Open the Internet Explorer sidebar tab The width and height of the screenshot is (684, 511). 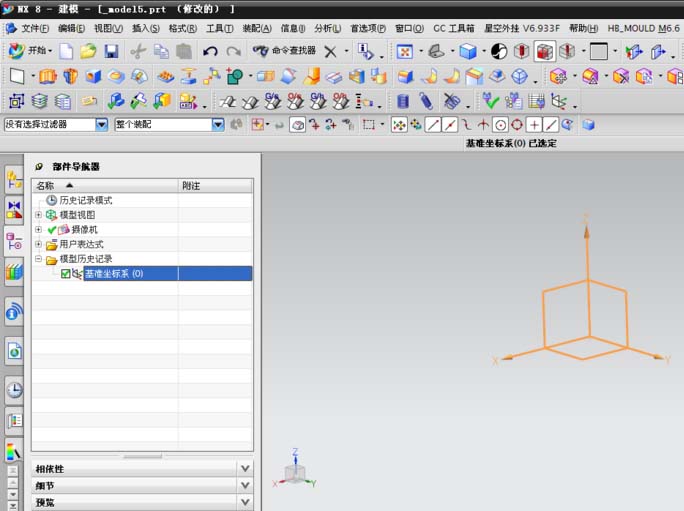[14, 351]
